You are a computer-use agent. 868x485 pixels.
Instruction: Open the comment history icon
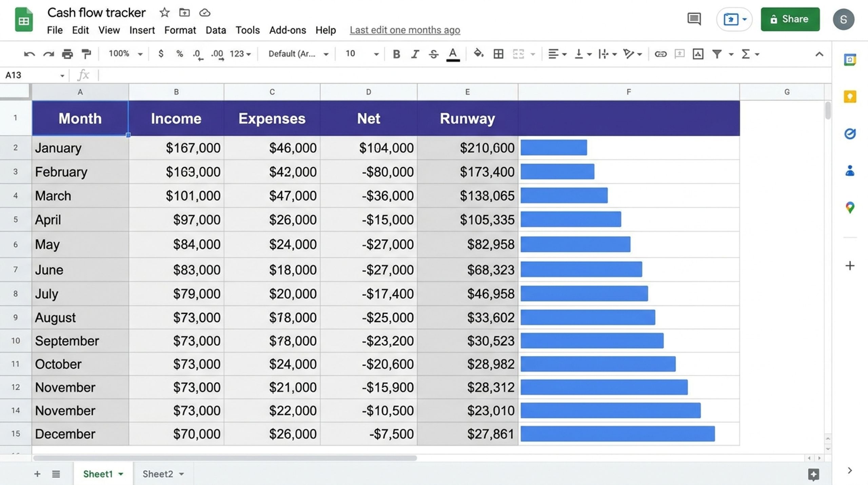pyautogui.click(x=694, y=19)
